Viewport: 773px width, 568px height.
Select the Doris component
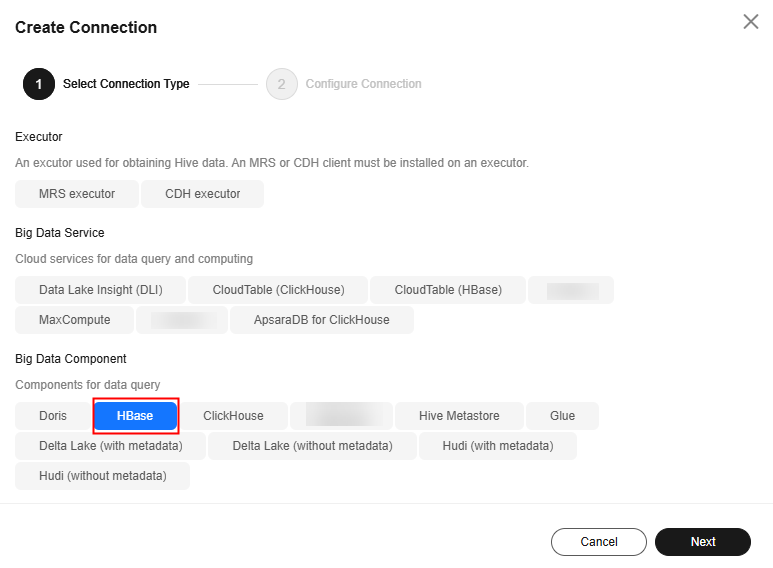pyautogui.click(x=53, y=416)
